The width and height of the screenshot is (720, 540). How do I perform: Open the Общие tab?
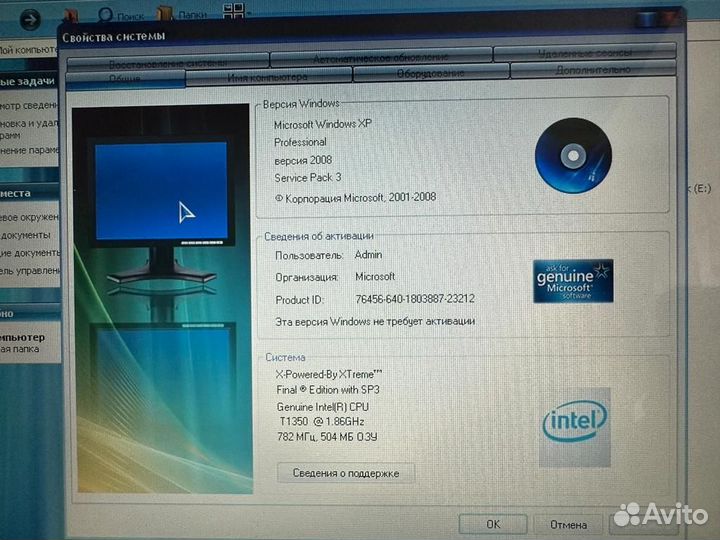point(125,79)
